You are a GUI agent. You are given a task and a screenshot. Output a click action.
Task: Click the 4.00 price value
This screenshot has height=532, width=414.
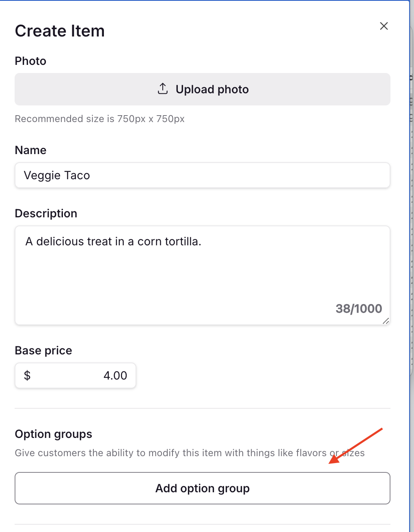pyautogui.click(x=115, y=375)
